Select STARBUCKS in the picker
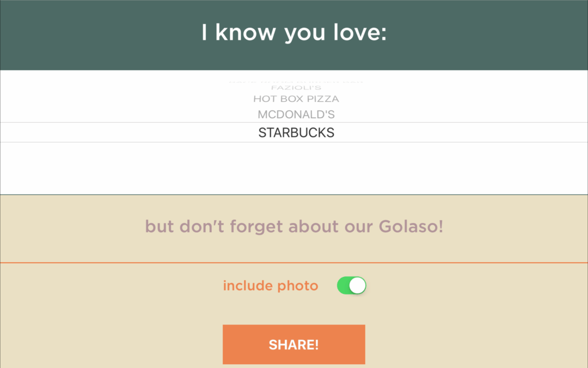The image size is (588, 368). point(296,132)
